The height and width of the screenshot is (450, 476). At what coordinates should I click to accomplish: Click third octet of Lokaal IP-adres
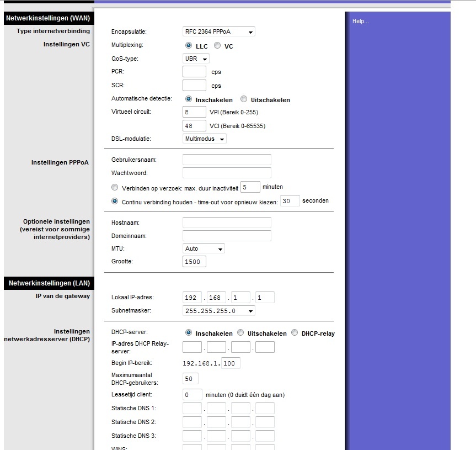[x=240, y=298]
